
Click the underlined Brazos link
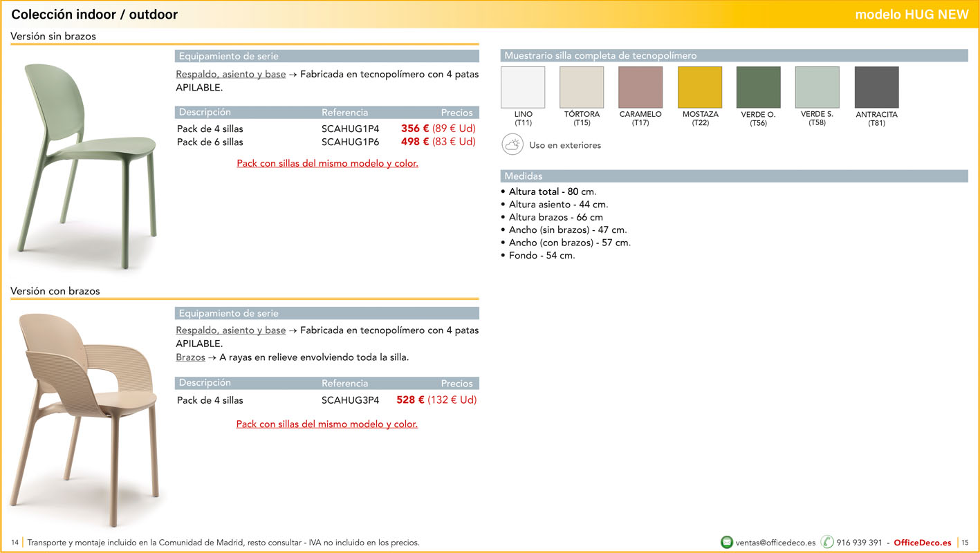pos(190,357)
